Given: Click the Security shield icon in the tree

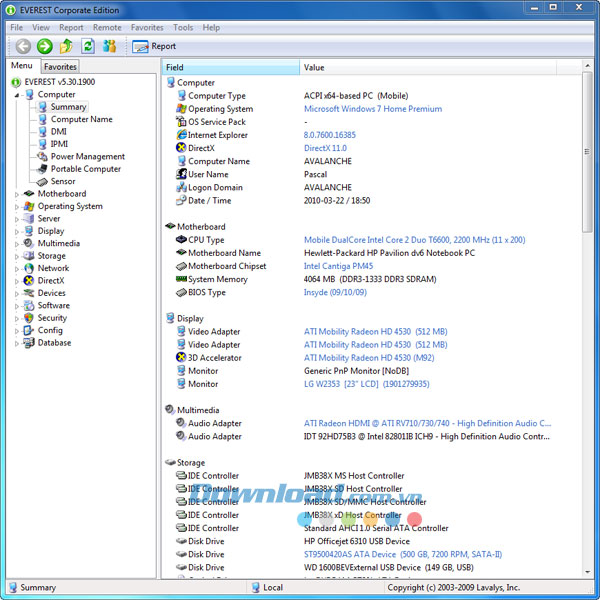Looking at the screenshot, I should click(29, 318).
